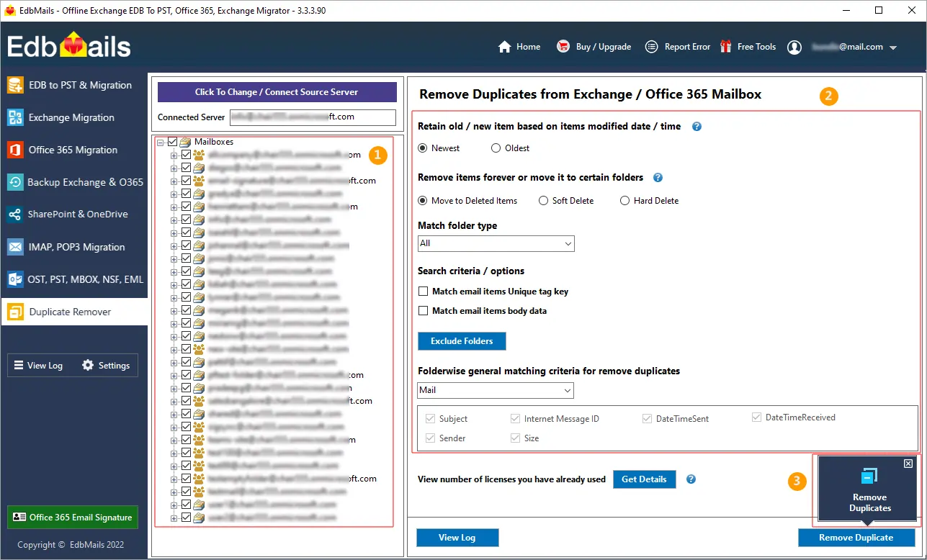This screenshot has height=560, width=927.
Task: Open the folderwise criteria Mail dropdown
Action: [x=496, y=390]
